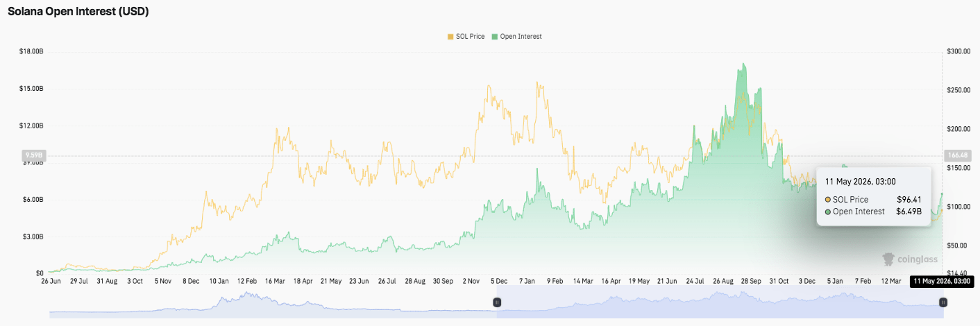Image resolution: width=980 pixels, height=326 pixels.
Task: Toggle the SOL Price legend series
Action: point(466,36)
